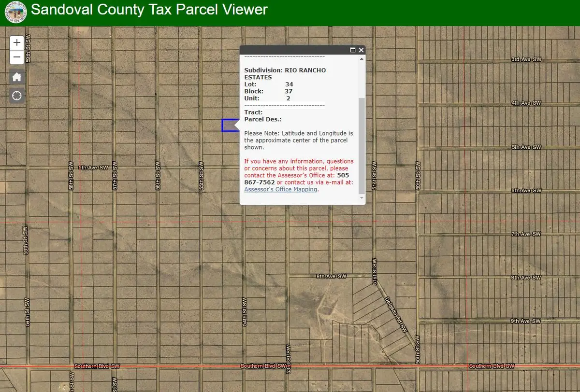
Task: Zoom out using the minus button
Action: pyautogui.click(x=17, y=57)
